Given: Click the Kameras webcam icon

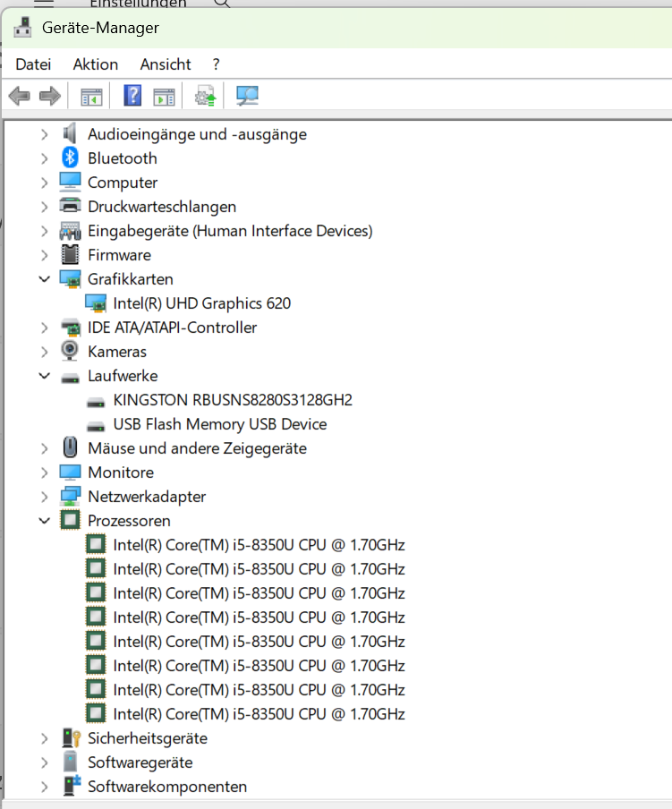Looking at the screenshot, I should coord(70,351).
